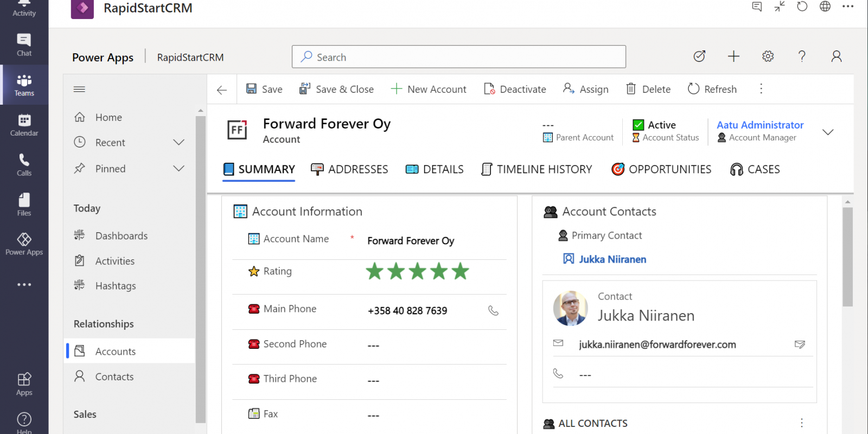Expand the Recent list chevron
The height and width of the screenshot is (434, 868).
(178, 142)
